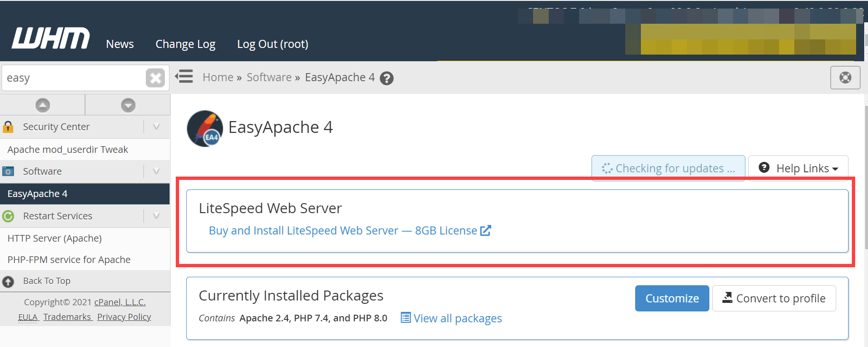The width and height of the screenshot is (868, 347).
Task: Click Convert to profile button
Action: click(774, 299)
